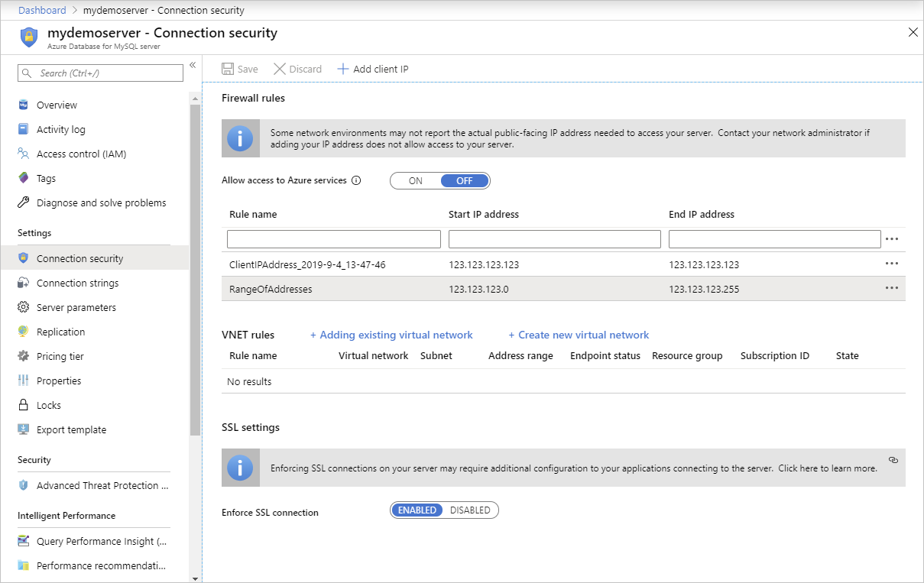Click the Replication globe icon
Image resolution: width=924 pixels, height=583 pixels.
24,332
